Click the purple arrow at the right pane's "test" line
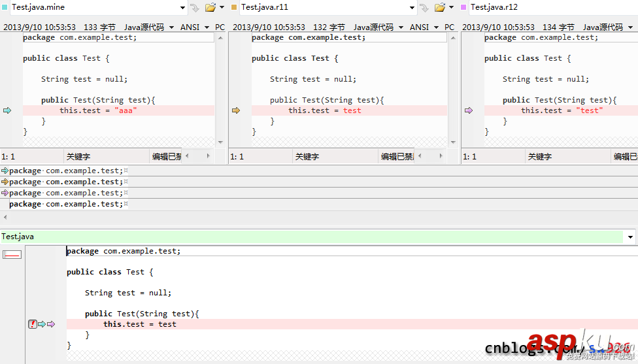Screen dimensions: 638x364 [x=469, y=110]
